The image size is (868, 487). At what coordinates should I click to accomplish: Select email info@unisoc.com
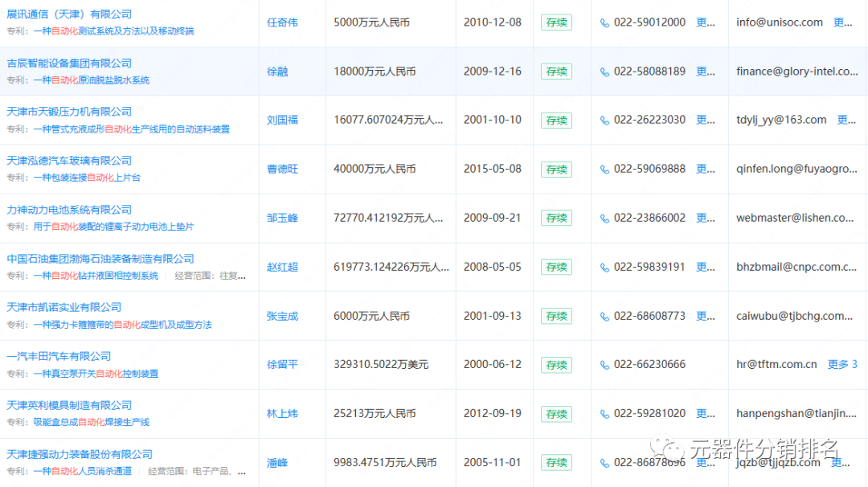click(780, 23)
